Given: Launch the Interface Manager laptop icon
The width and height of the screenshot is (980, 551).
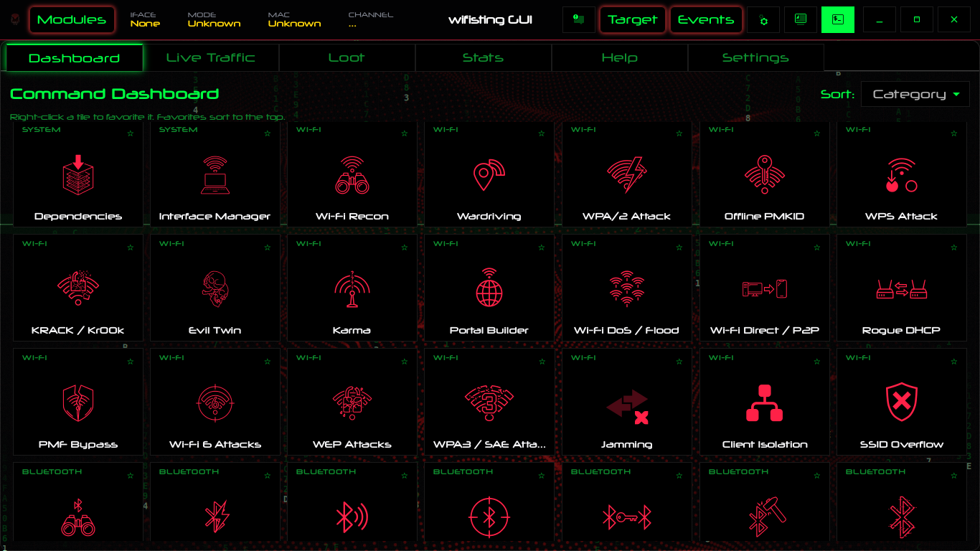Looking at the screenshot, I should tap(215, 176).
